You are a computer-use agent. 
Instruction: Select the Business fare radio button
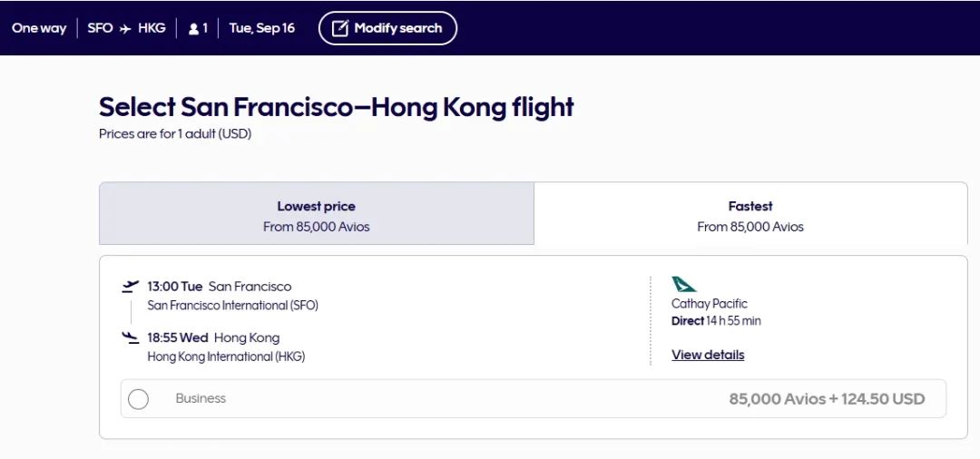click(139, 399)
